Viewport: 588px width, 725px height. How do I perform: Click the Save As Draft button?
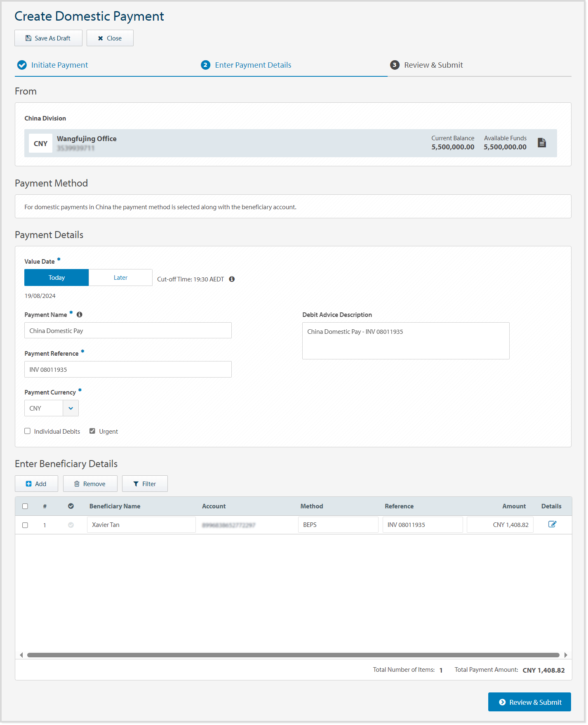pyautogui.click(x=48, y=38)
